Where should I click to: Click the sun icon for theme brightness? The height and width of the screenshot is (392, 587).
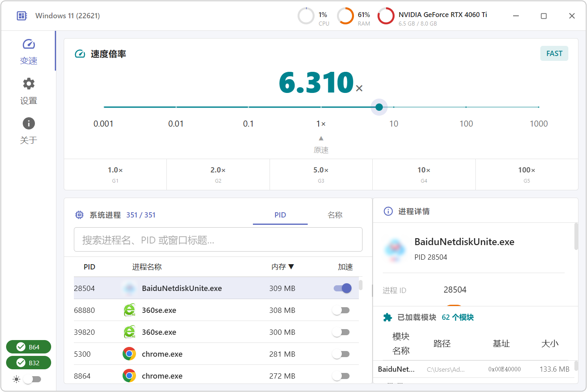point(16,379)
